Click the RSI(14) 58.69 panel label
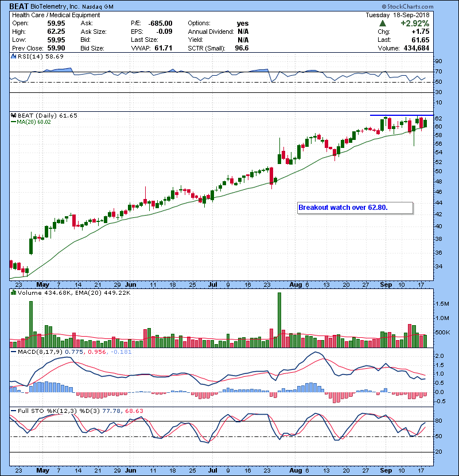This screenshot has height=476, width=459. pyautogui.click(x=41, y=56)
